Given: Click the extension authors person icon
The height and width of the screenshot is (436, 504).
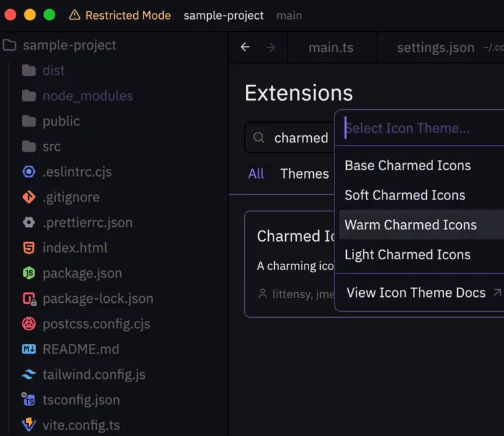Looking at the screenshot, I should (x=262, y=294).
